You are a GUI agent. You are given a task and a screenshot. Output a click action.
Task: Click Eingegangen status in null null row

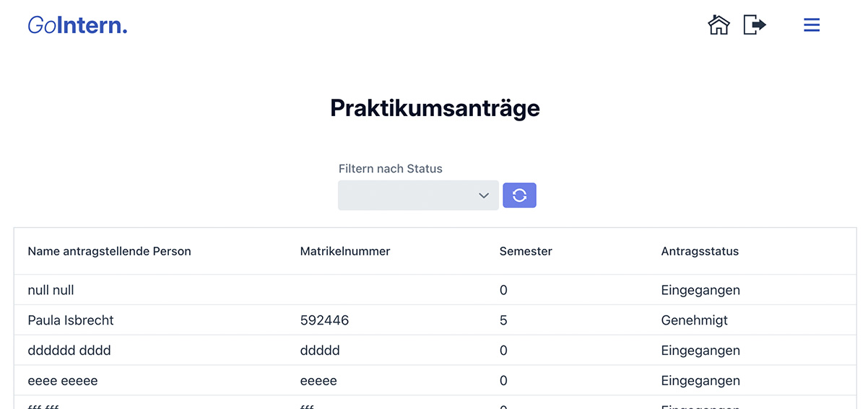700,290
